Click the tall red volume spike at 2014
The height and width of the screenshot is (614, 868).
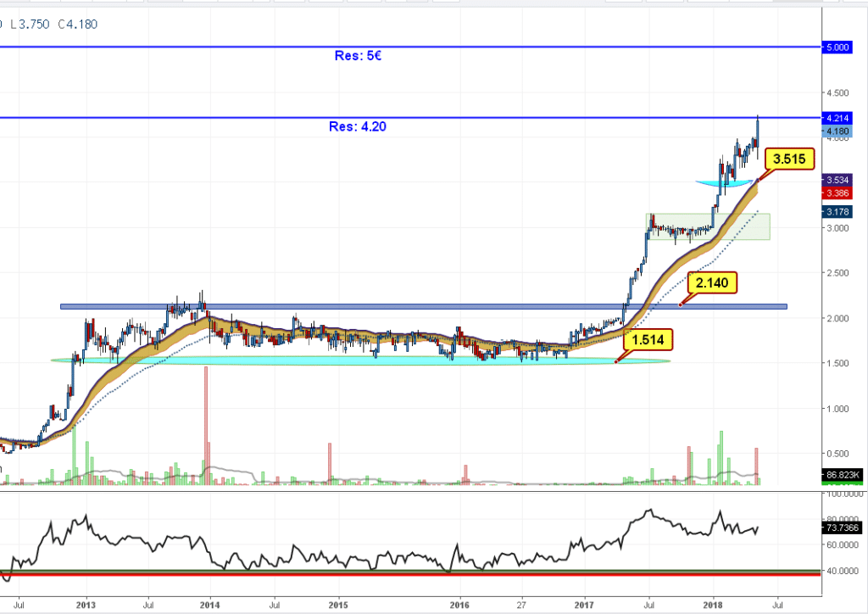tap(206, 425)
